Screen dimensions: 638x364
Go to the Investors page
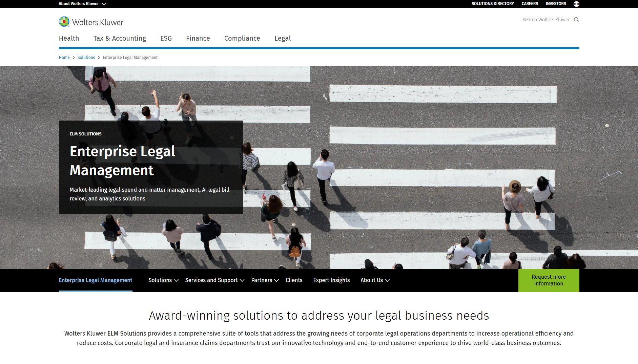point(556,4)
